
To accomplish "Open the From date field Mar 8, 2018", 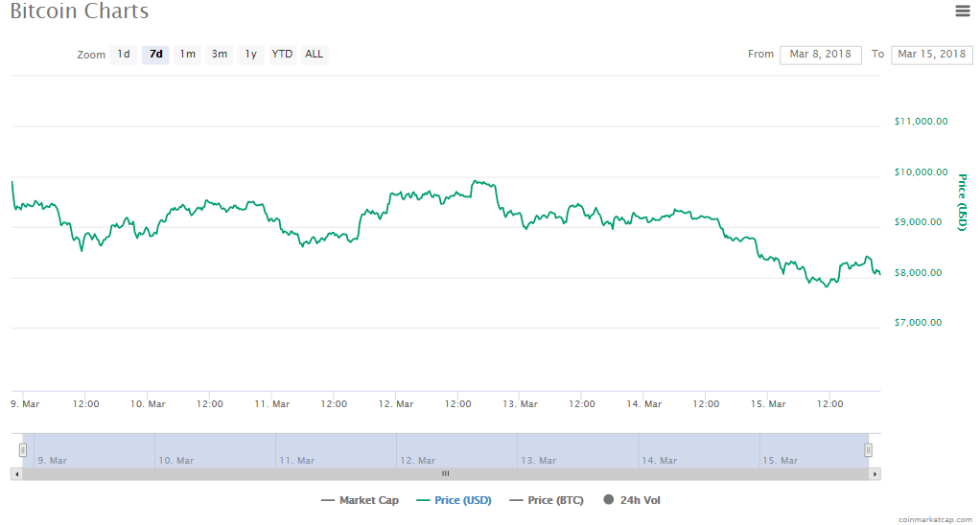I will [x=821, y=55].
